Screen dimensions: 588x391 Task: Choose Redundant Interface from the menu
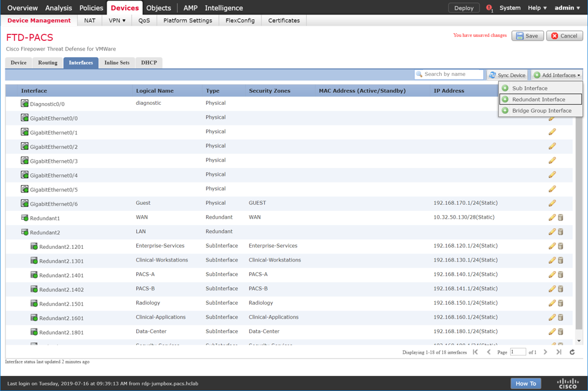pyautogui.click(x=539, y=99)
